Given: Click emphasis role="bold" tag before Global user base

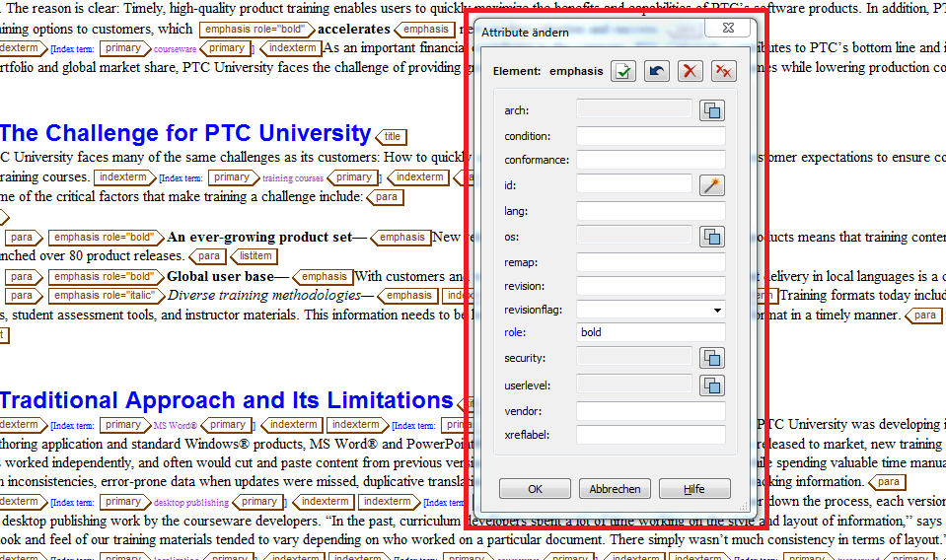Looking at the screenshot, I should (107, 277).
